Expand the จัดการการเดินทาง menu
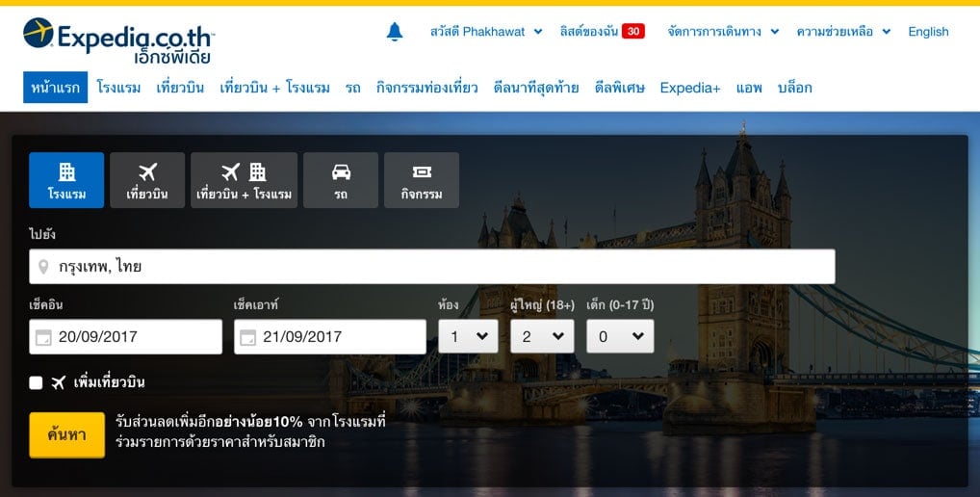Screen dimensions: 980x497 [x=723, y=31]
